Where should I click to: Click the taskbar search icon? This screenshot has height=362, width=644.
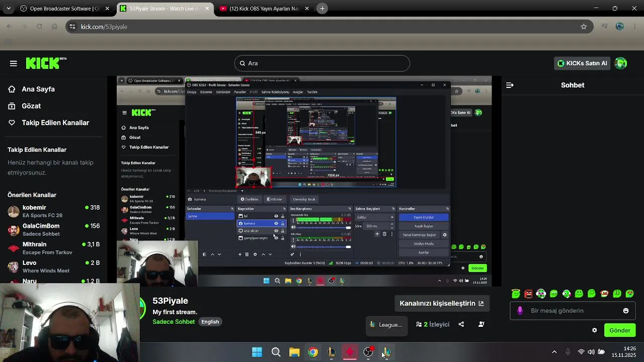click(x=276, y=352)
